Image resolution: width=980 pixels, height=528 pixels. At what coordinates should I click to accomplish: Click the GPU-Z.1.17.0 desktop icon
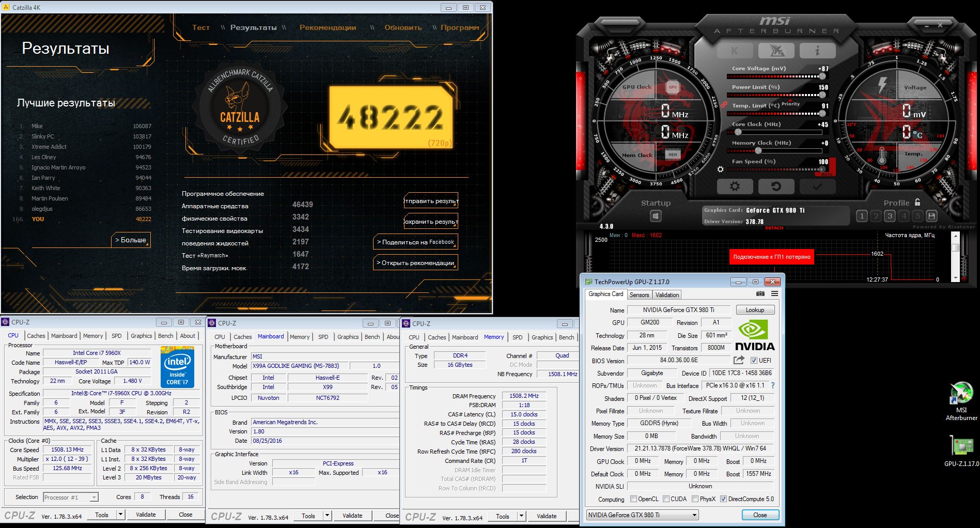[x=961, y=446]
